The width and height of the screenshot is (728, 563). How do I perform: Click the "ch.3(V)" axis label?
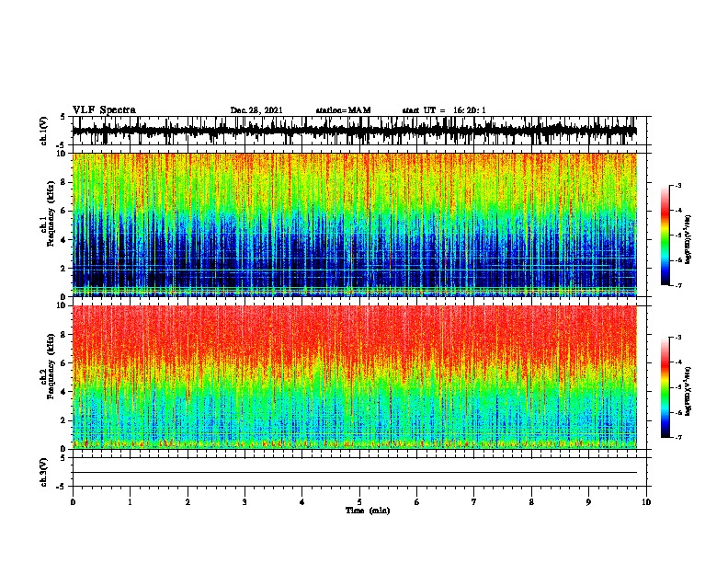pos(44,472)
